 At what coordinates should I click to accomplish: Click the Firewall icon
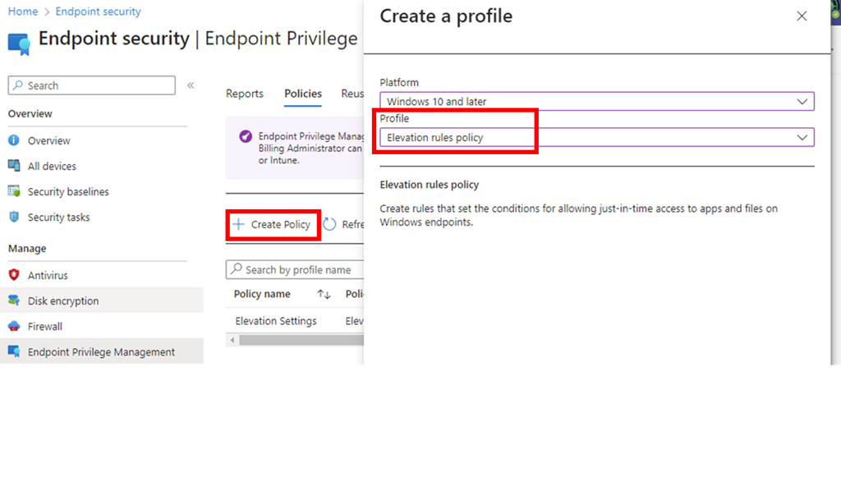[14, 326]
